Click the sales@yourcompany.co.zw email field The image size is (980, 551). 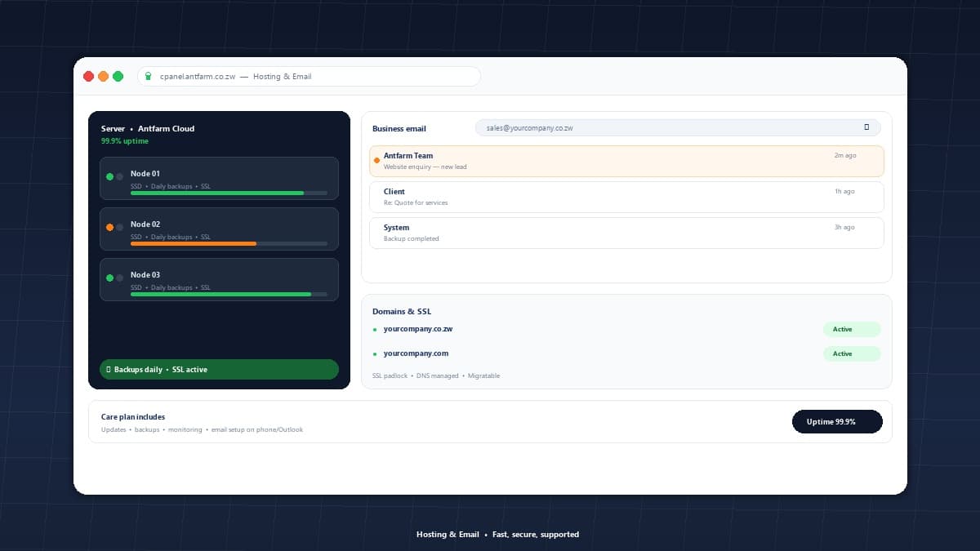(678, 127)
